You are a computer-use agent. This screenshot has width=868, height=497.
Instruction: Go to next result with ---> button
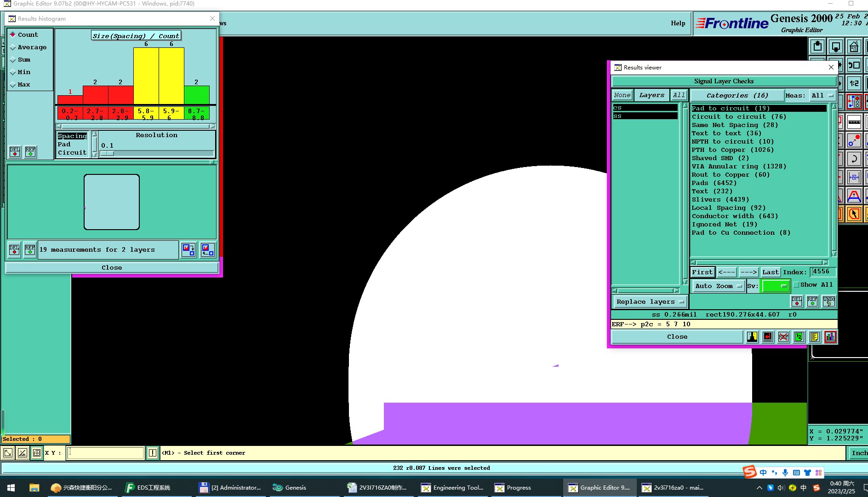click(x=748, y=272)
